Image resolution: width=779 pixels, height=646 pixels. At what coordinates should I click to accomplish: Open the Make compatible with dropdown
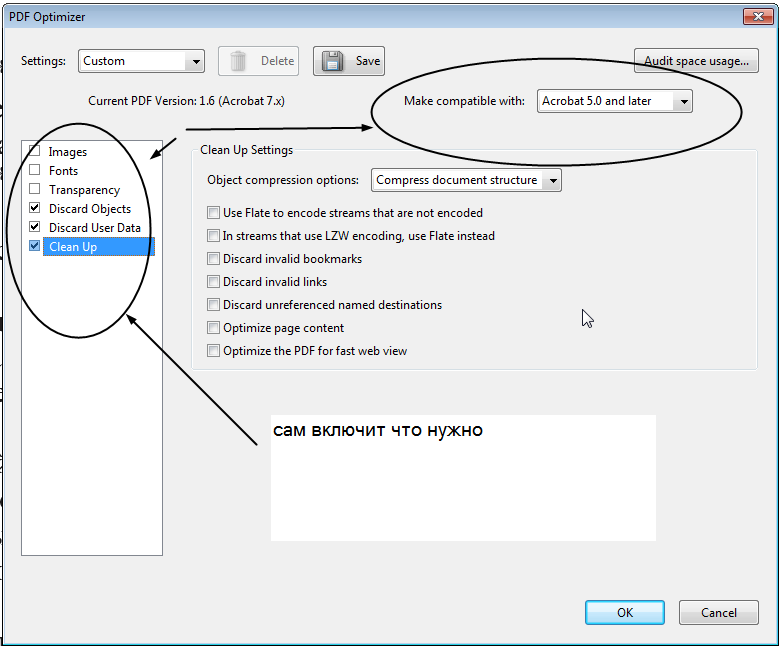(x=615, y=101)
